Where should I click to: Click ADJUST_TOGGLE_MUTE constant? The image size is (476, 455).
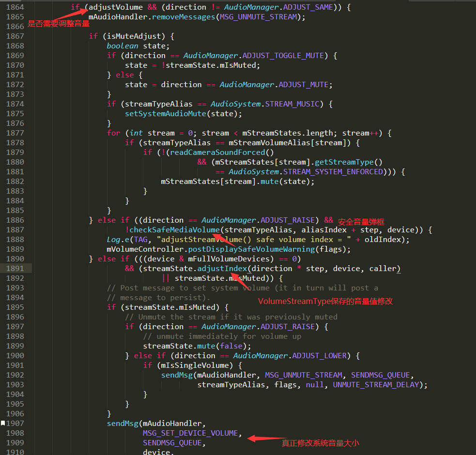click(283, 56)
